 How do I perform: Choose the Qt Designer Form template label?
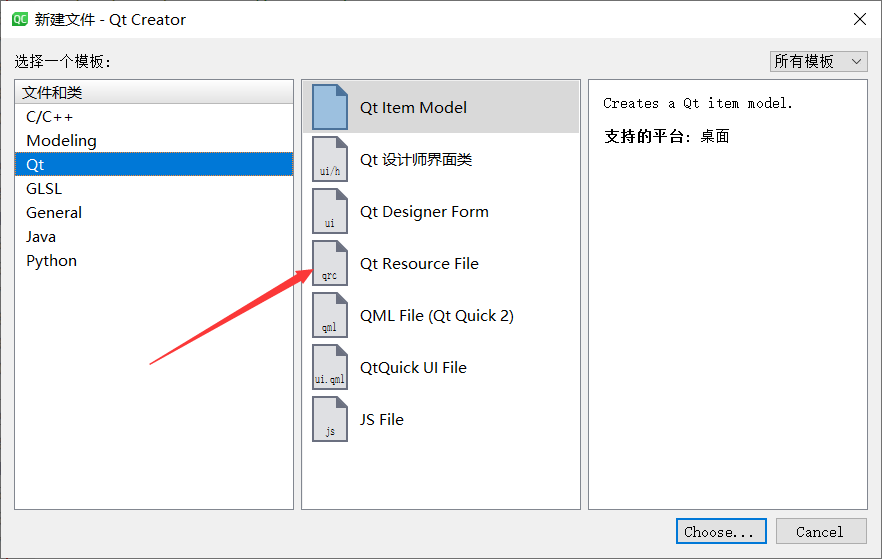424,211
